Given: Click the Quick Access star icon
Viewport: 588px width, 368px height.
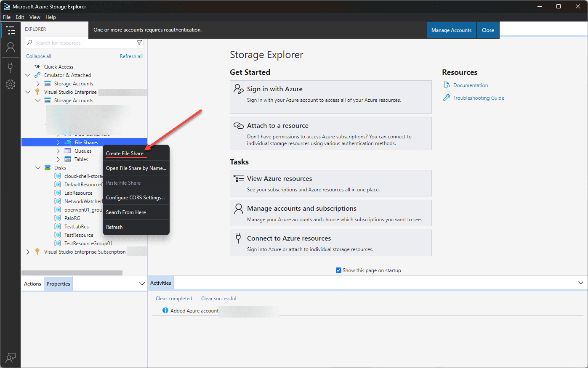Looking at the screenshot, I should pyautogui.click(x=37, y=66).
